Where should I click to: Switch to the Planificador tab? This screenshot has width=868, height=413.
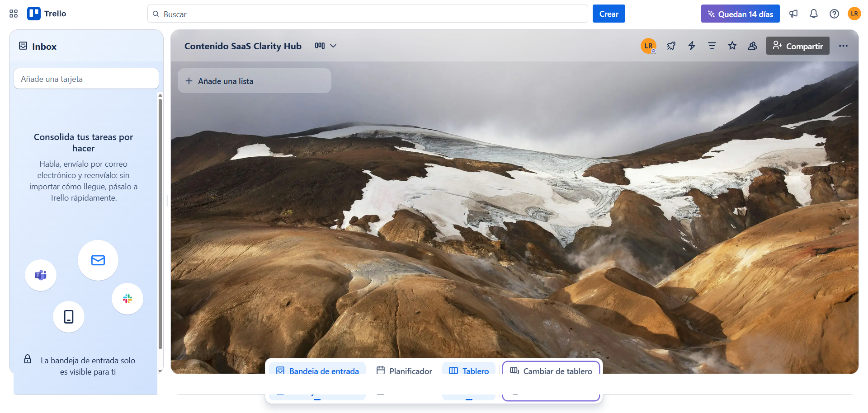pyautogui.click(x=404, y=371)
